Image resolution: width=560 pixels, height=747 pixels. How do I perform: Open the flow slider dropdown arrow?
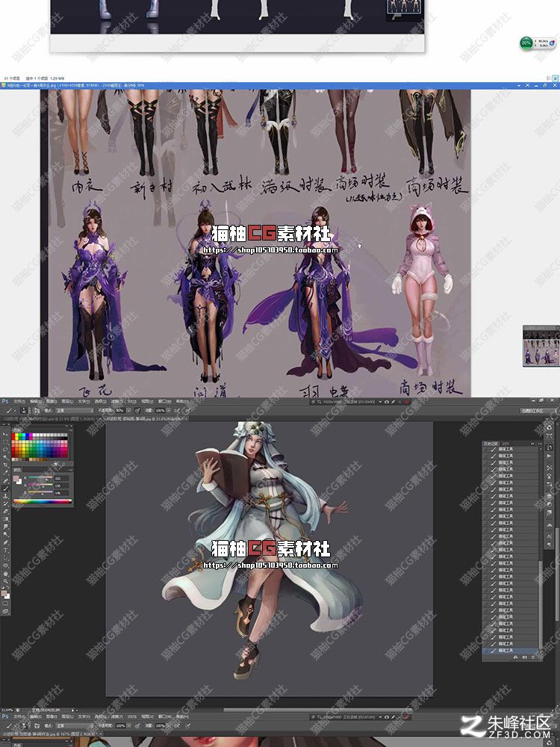click(x=169, y=411)
